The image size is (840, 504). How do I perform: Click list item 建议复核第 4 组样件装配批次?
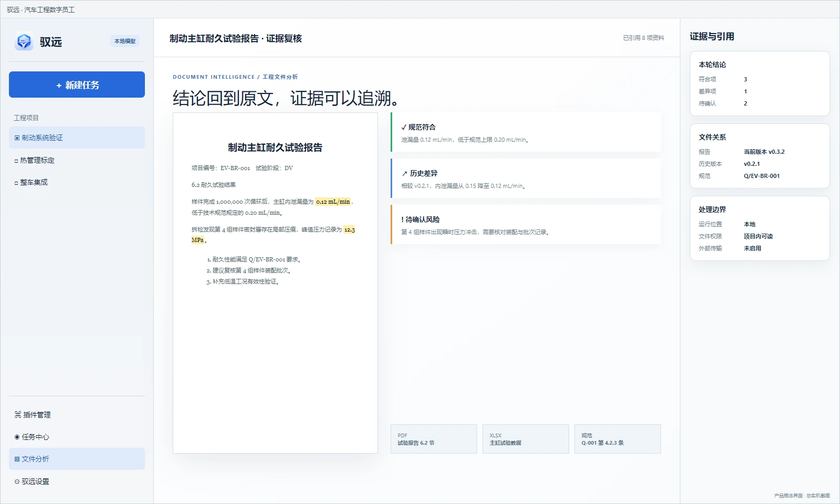(252, 270)
